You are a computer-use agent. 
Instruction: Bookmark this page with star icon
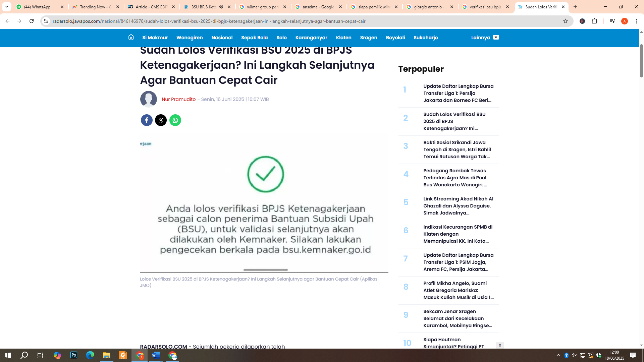point(566,21)
